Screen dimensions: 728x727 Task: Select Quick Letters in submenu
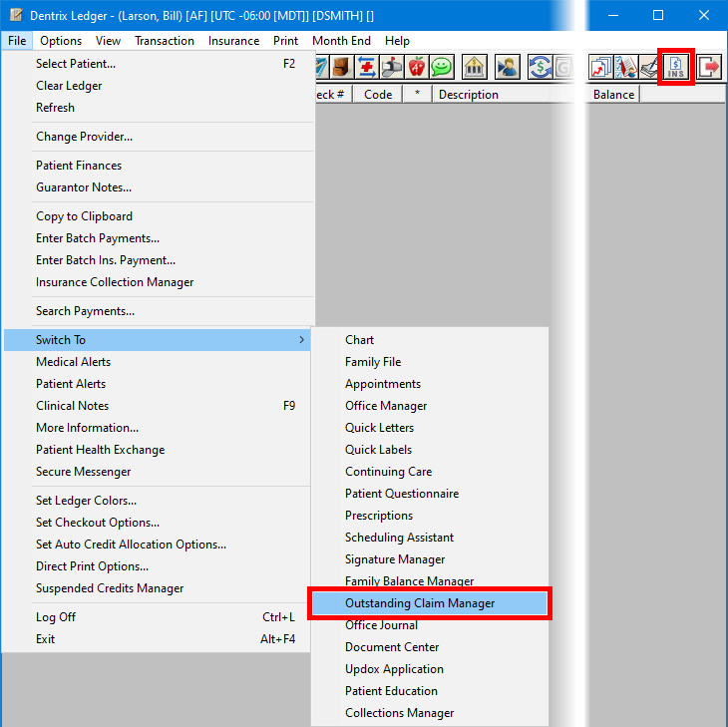[x=430, y=428]
